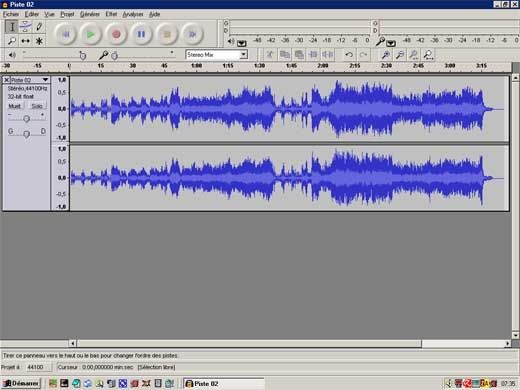
Task: Select the Zoom magnifier tool
Action: pyautogui.click(x=12, y=41)
